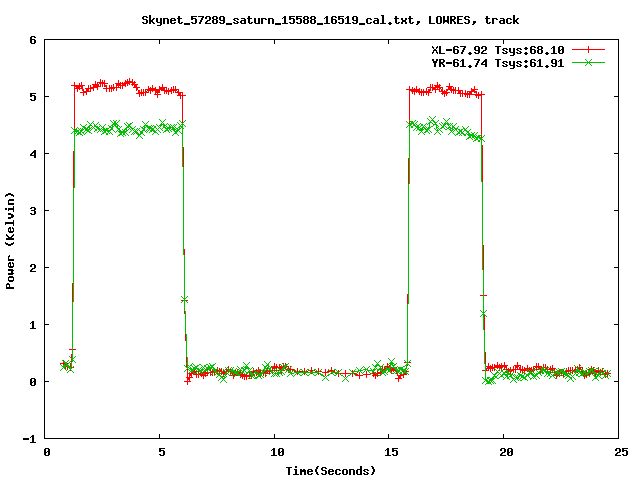Select the legend entry YR-61.74 Tsys:61.91
The image size is (640, 480).
pos(498,63)
